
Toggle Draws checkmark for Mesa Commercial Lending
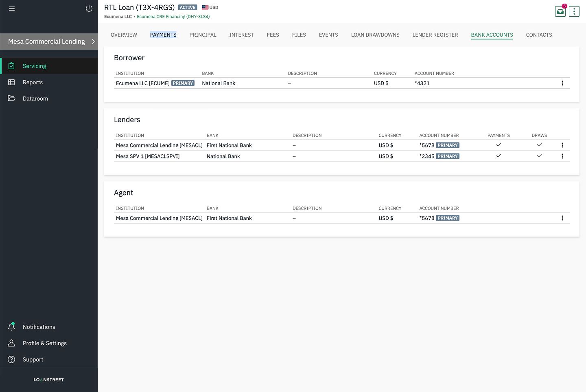click(539, 145)
